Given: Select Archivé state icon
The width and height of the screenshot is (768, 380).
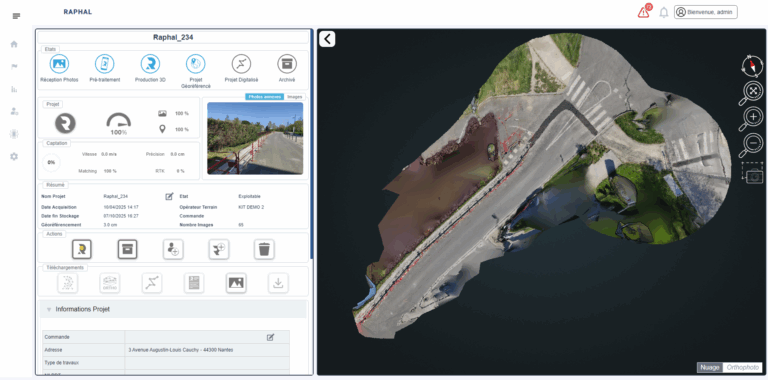Looking at the screenshot, I should point(287,64).
